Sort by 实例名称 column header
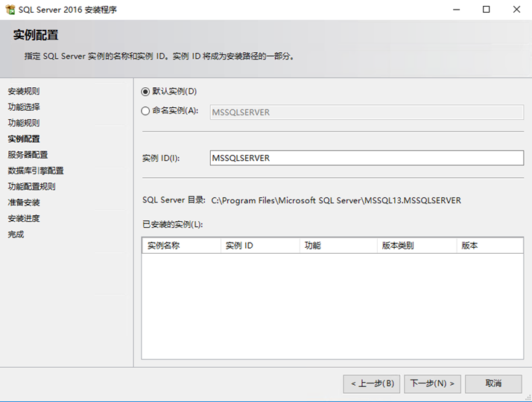Viewport: 532px width, 402px height. (181, 246)
